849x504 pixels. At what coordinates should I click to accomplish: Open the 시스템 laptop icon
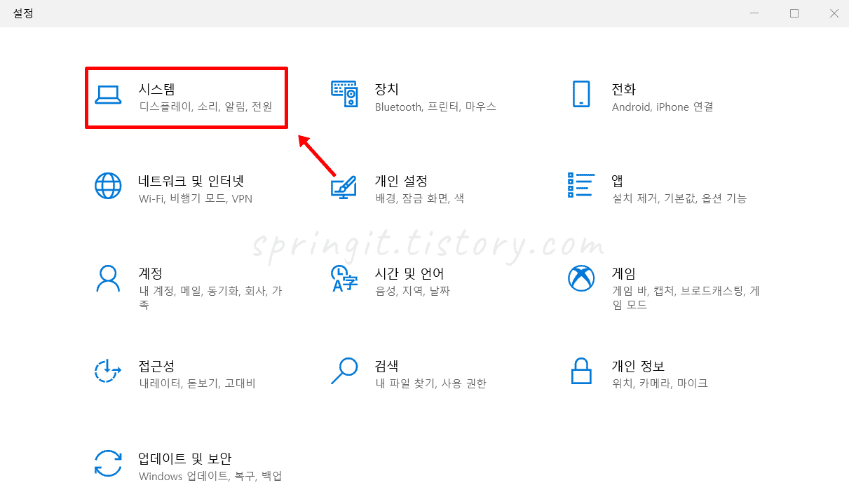(108, 95)
